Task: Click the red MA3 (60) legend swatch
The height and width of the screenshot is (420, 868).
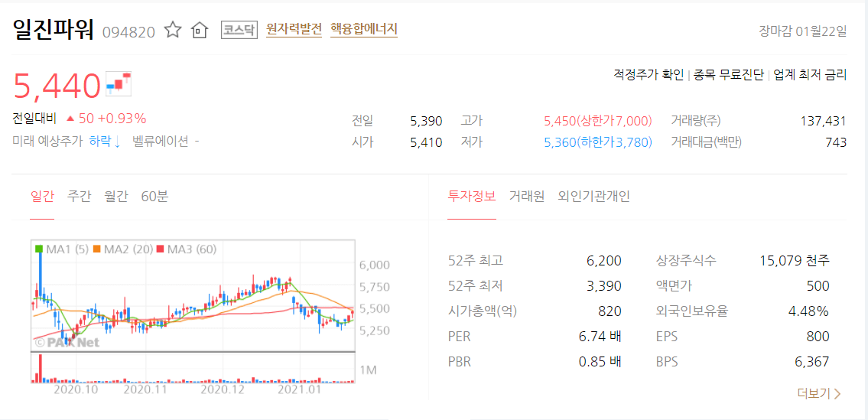Action: click(161, 249)
